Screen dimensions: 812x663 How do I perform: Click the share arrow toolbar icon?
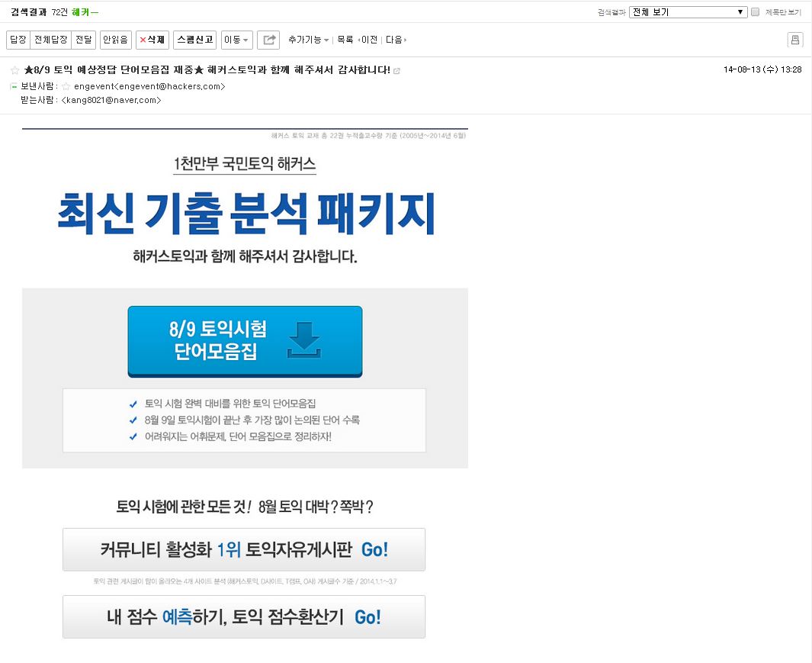268,40
